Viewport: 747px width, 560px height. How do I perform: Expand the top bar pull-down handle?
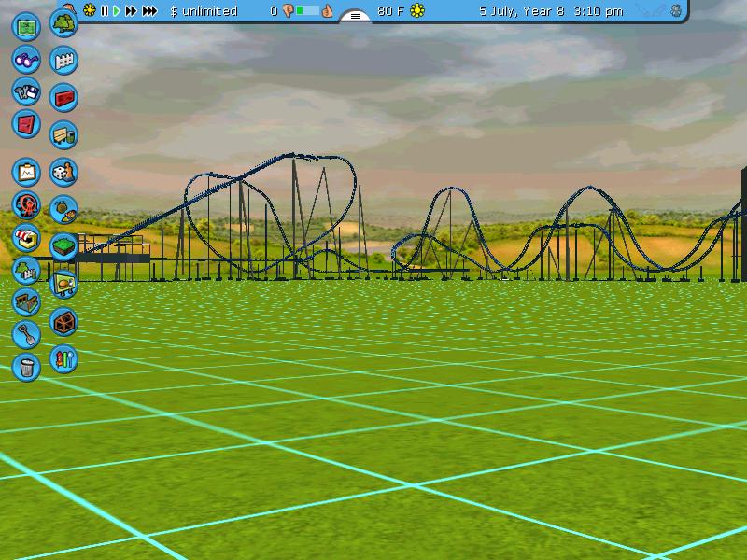356,16
